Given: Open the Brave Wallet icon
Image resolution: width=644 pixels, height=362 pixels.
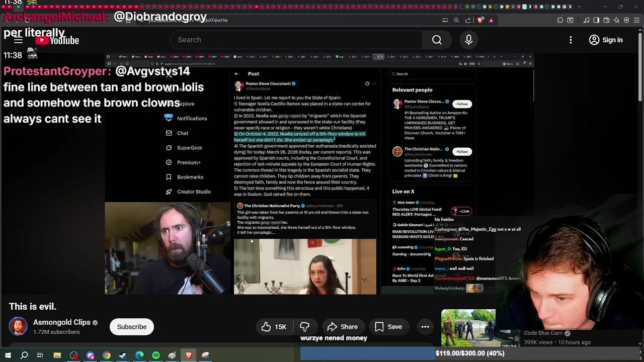Looking at the screenshot, I should pos(607,20).
